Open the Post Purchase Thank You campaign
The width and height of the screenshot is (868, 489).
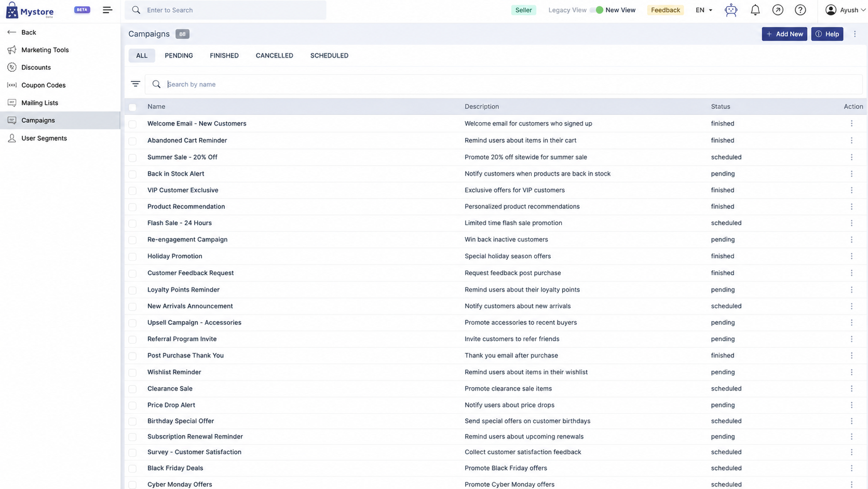(x=185, y=355)
